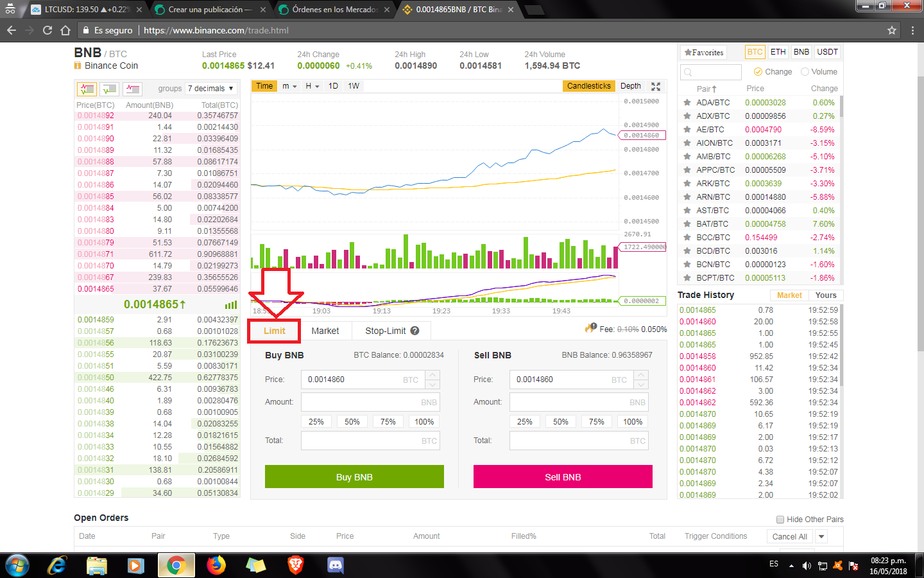Star the ADA/BTC pair as favorite

[x=687, y=103]
